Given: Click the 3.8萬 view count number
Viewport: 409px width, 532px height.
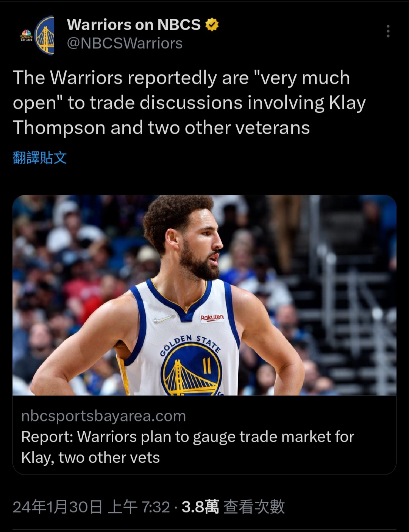Looking at the screenshot, I should coord(200,507).
